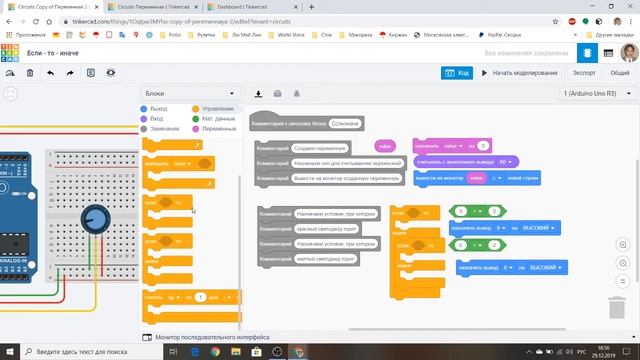The height and width of the screenshot is (360, 640).
Task: Select the Переменные blocks category
Action: (214, 129)
